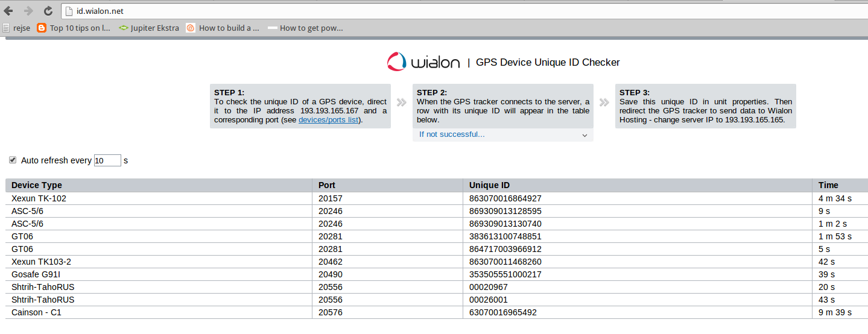Click the browser forward arrow
868x334 pixels.
(28, 11)
